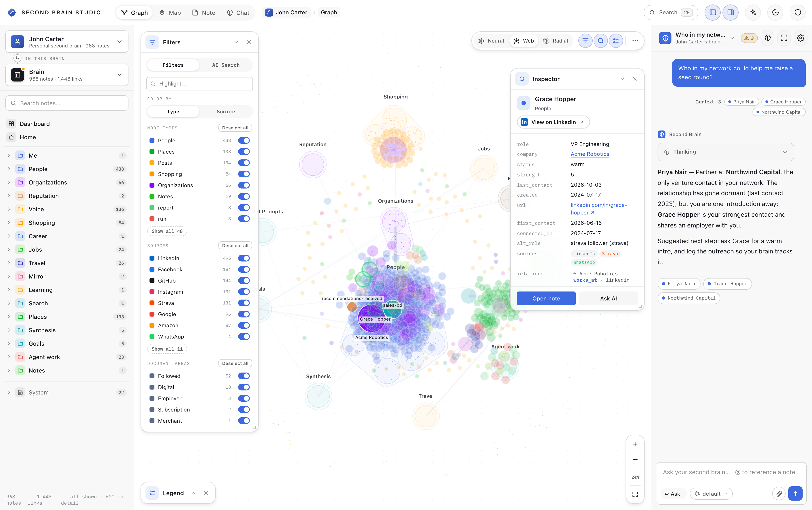Toggle the GitHub source switch
This screenshot has width=812, height=510.
pyautogui.click(x=244, y=281)
